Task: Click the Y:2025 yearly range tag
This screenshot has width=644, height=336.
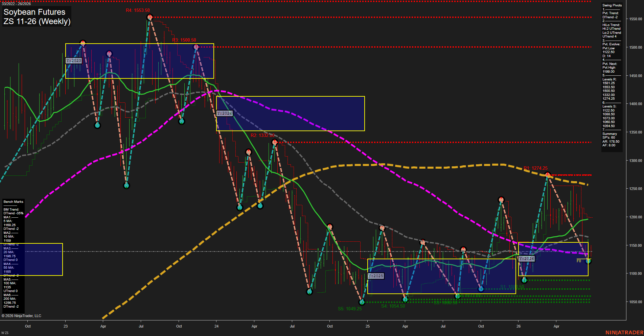Action: 376,276
